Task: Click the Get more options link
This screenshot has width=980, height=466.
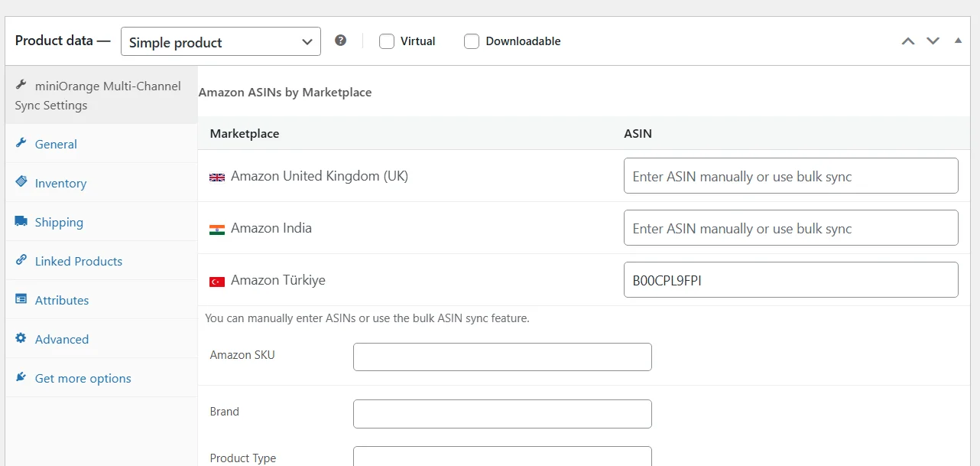Action: tap(83, 377)
